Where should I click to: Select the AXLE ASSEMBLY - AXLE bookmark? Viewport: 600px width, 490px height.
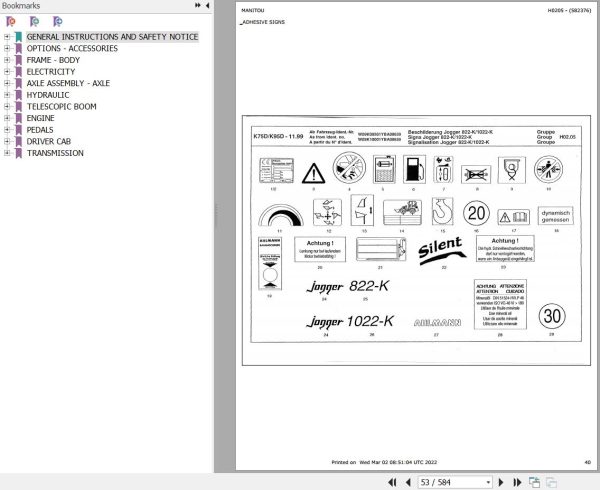(x=68, y=83)
